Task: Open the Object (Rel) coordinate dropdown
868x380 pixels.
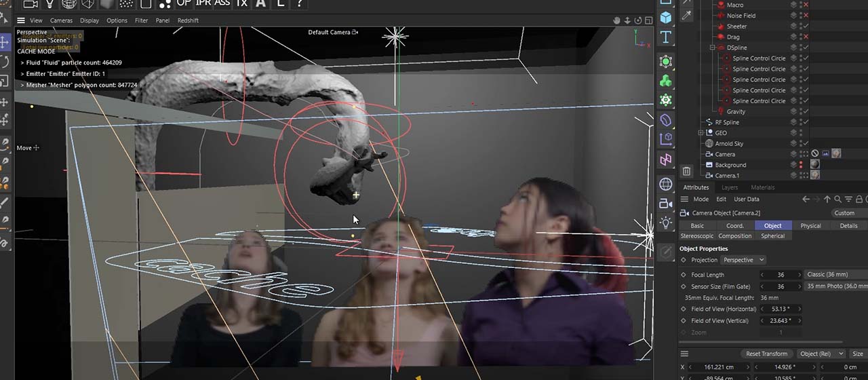Action: click(x=822, y=354)
